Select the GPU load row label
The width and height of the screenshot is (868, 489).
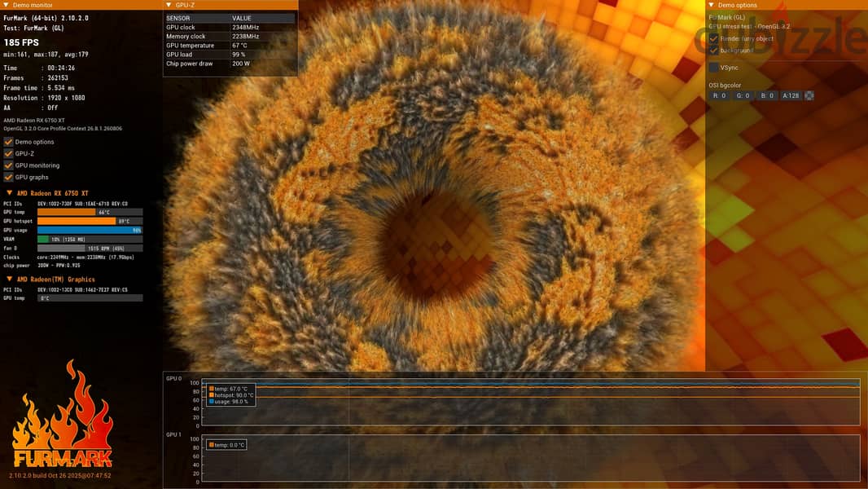click(179, 55)
